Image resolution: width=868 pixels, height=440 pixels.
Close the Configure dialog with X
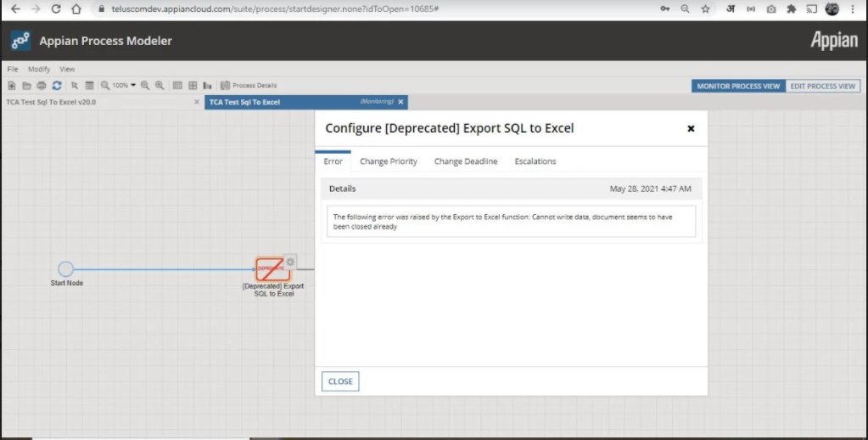691,128
